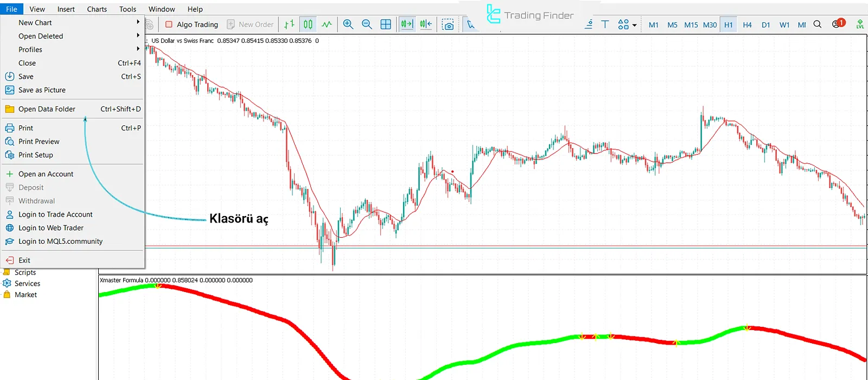Open the shapes objects dropdown arrow
Image resolution: width=868 pixels, height=380 pixels.
634,25
